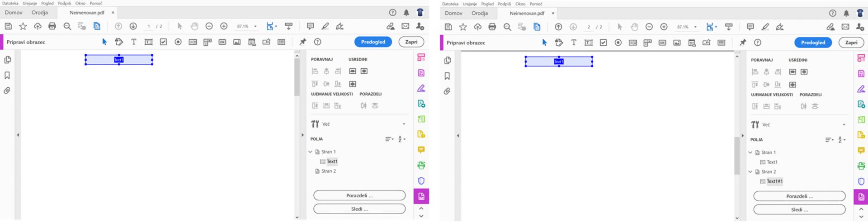Screen dimensions: 868x223
Task: Select the text field tool in left form toolbar
Action: coord(148,42)
